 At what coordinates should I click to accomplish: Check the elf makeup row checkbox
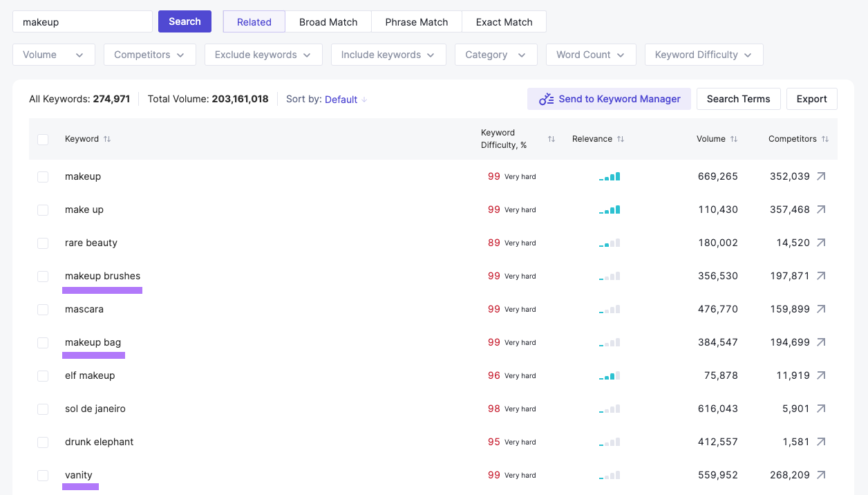[43, 376]
